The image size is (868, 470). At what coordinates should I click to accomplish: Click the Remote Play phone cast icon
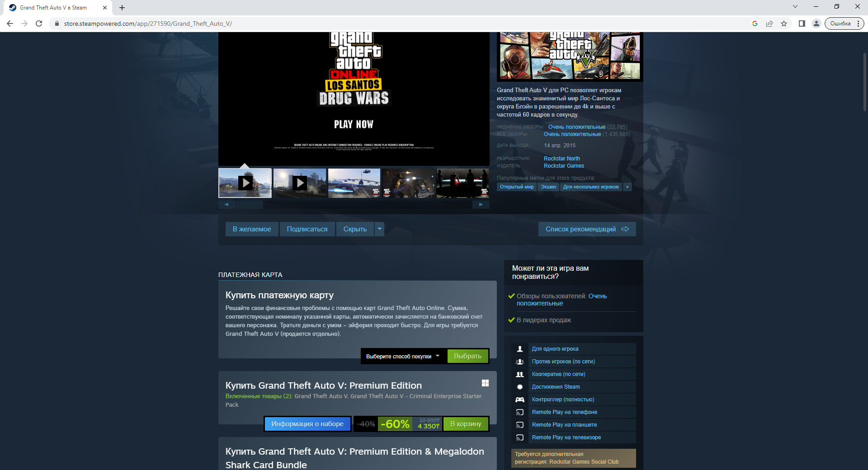pos(520,412)
